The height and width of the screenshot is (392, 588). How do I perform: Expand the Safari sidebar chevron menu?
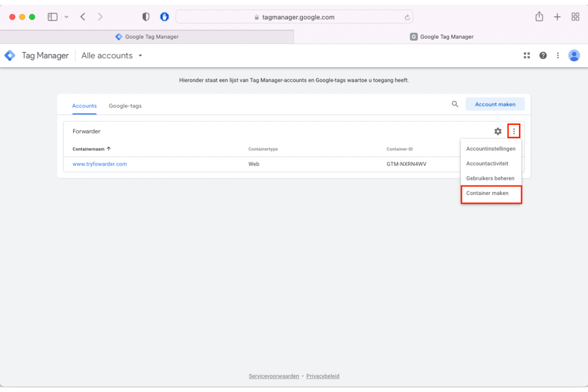(x=67, y=17)
